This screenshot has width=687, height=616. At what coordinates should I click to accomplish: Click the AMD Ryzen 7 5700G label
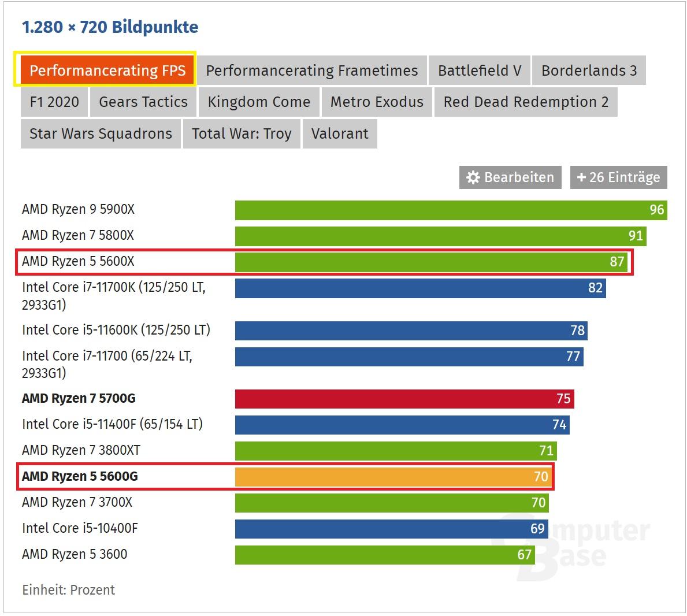point(79,399)
